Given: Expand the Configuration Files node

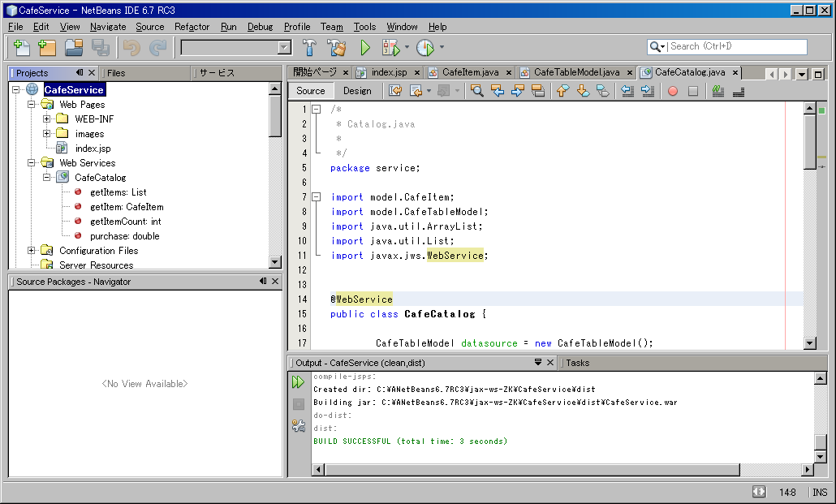Looking at the screenshot, I should point(31,250).
